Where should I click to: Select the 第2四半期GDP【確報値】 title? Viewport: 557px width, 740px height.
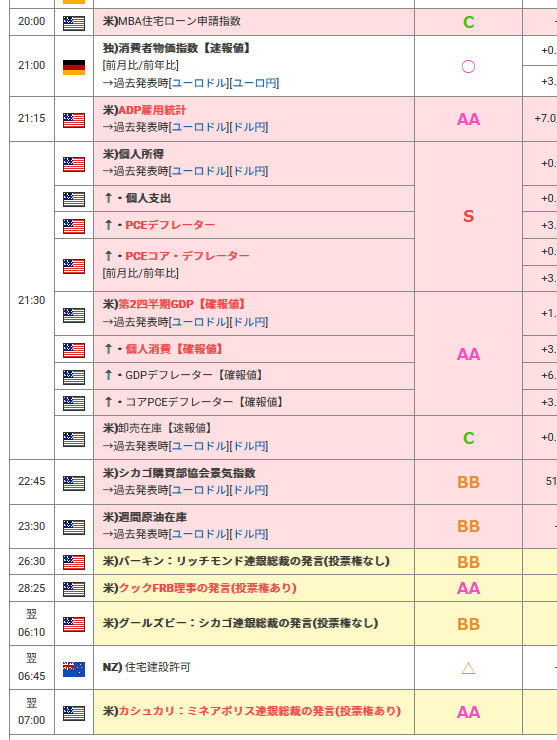(182, 304)
